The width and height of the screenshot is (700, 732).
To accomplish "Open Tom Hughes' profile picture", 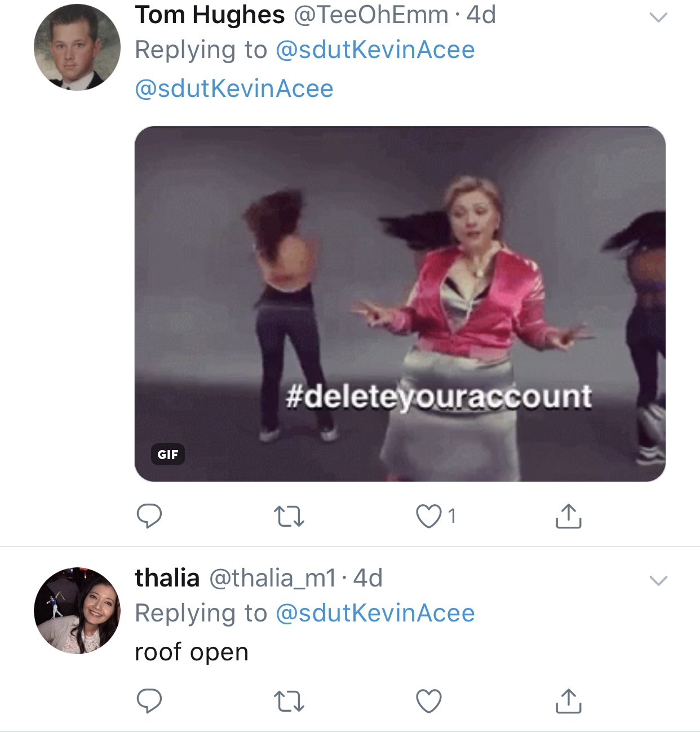I will tap(77, 47).
